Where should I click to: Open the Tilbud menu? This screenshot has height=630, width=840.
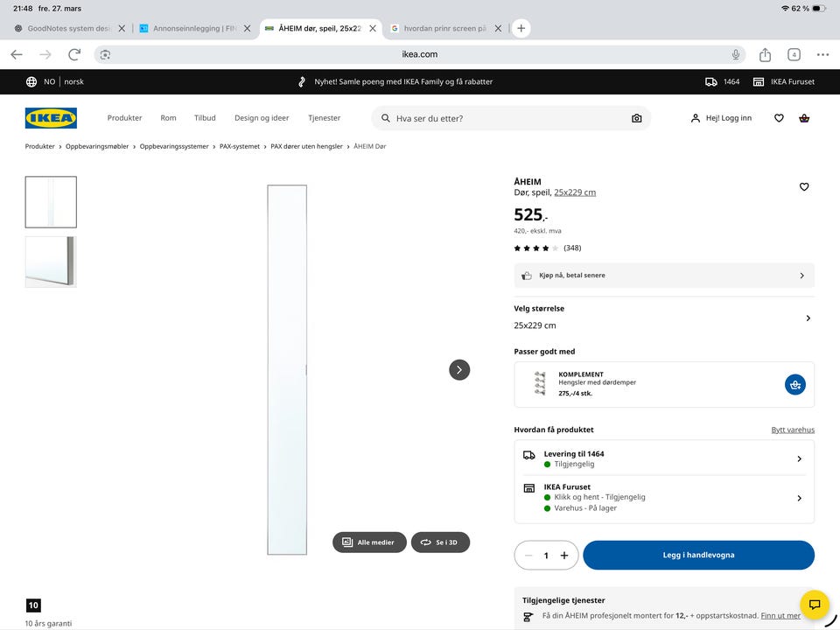(x=205, y=118)
